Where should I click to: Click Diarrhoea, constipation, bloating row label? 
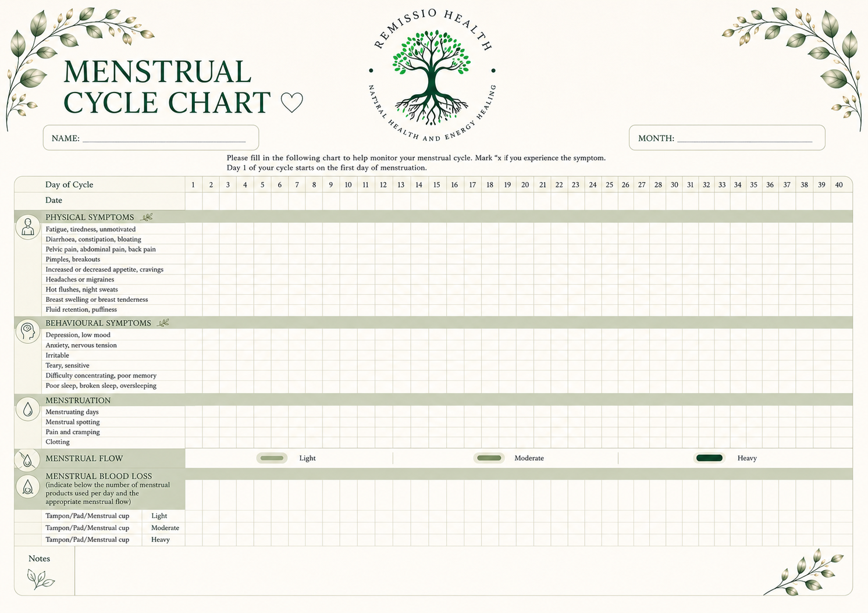pyautogui.click(x=94, y=239)
